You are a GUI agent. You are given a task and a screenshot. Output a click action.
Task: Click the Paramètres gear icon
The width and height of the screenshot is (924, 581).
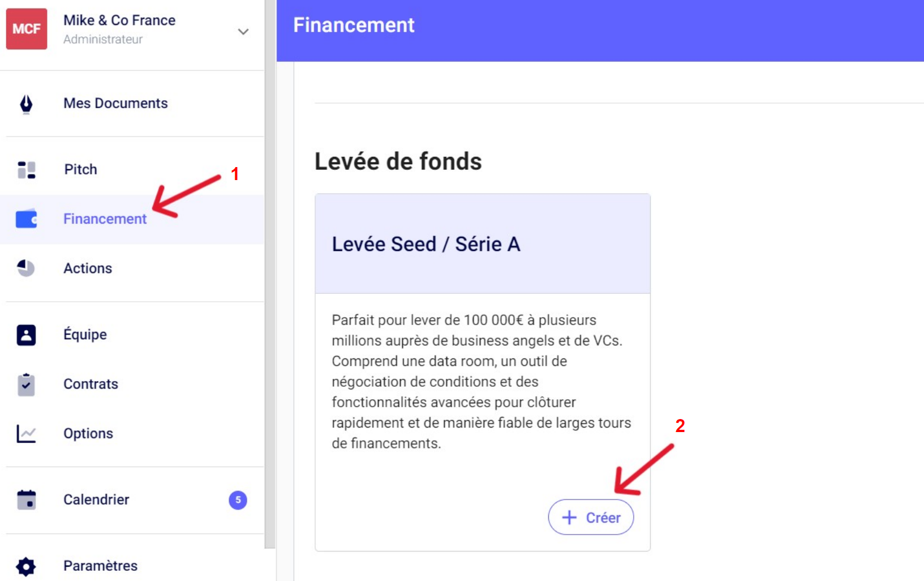point(26,566)
